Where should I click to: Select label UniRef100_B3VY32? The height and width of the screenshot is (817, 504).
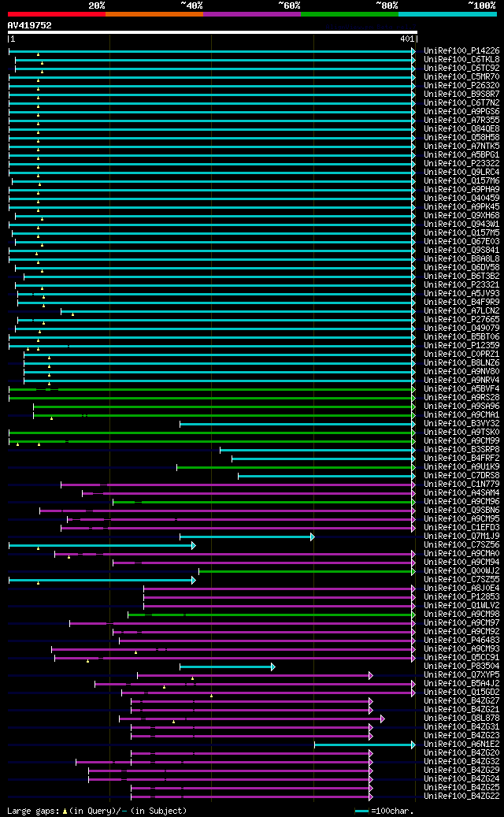pyautogui.click(x=461, y=423)
